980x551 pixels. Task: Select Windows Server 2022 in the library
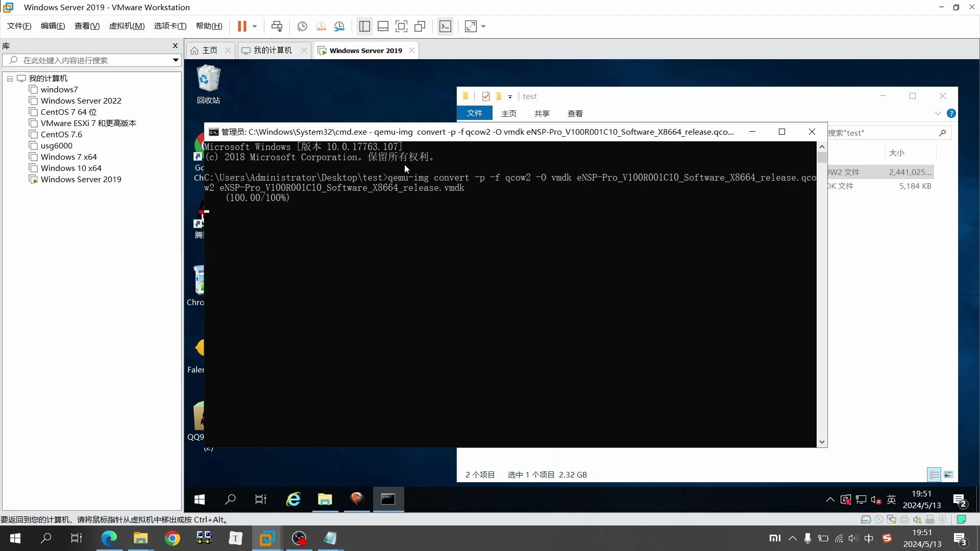coord(81,101)
